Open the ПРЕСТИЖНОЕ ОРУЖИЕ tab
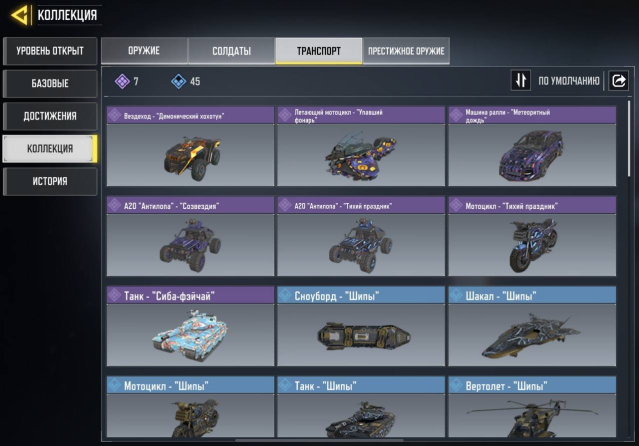Viewport: 639px width, 446px height. pos(406,51)
